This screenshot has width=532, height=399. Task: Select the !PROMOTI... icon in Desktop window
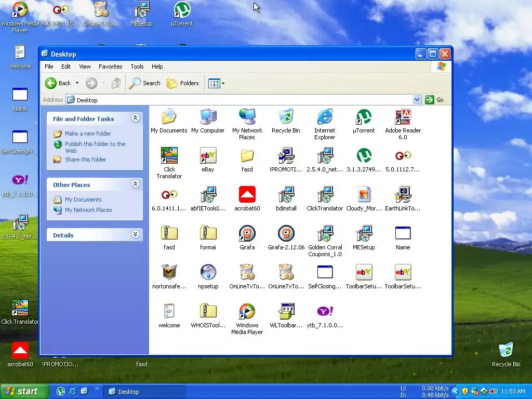286,156
